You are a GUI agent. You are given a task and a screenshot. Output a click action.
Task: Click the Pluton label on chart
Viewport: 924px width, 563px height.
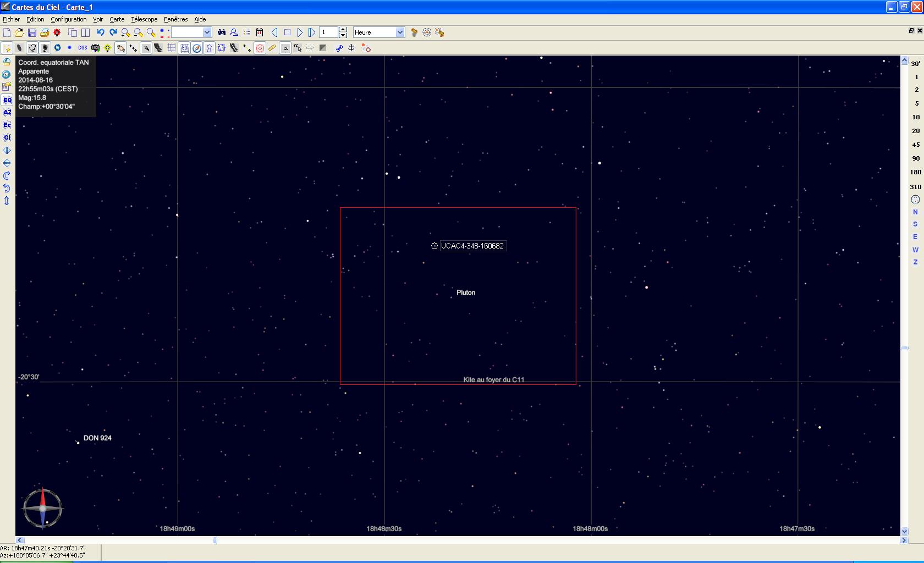click(466, 292)
